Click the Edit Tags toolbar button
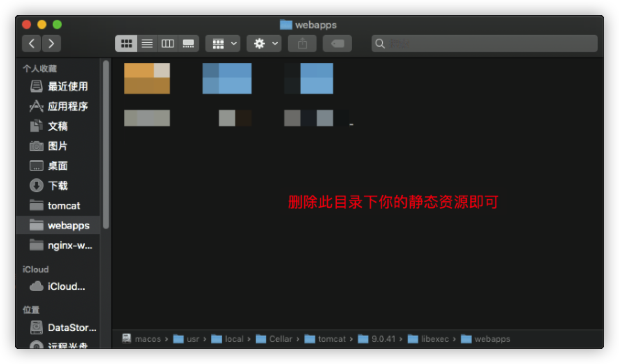The width and height of the screenshot is (619, 364). click(337, 44)
